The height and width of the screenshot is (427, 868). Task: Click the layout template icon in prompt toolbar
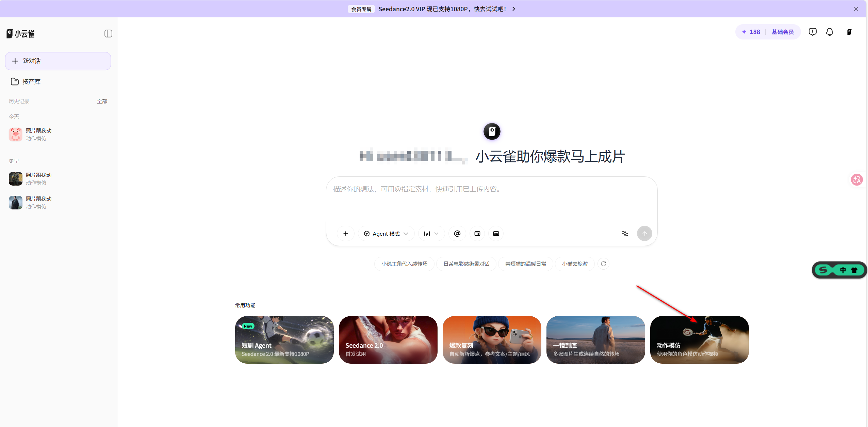point(477,234)
